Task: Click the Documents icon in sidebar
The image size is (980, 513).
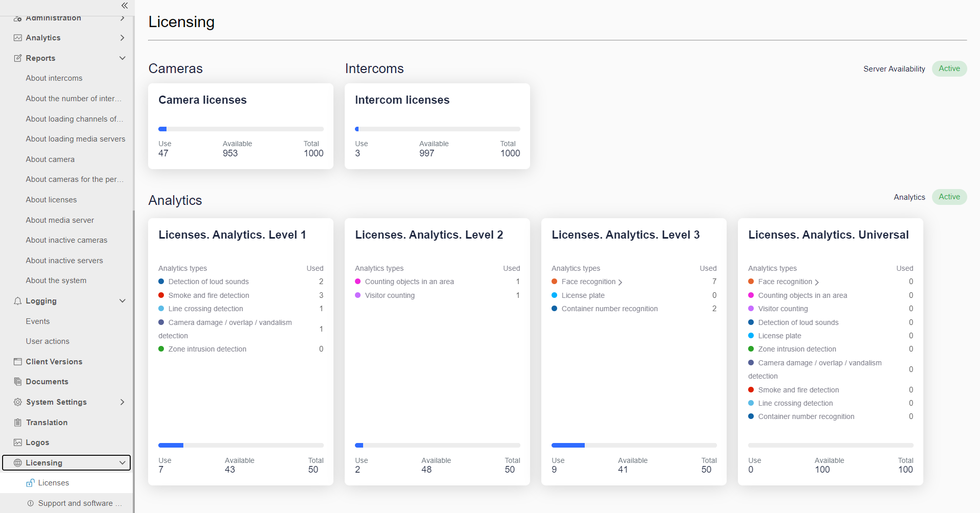Action: click(x=18, y=382)
